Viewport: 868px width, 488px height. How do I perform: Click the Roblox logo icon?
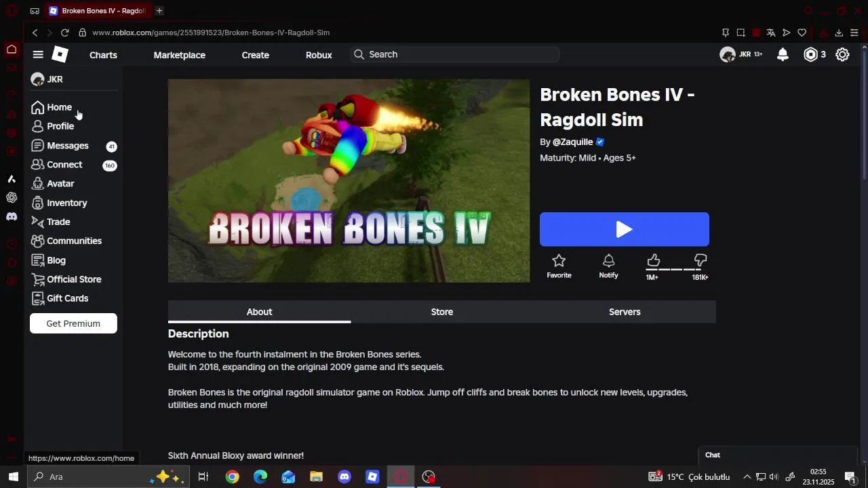click(60, 55)
